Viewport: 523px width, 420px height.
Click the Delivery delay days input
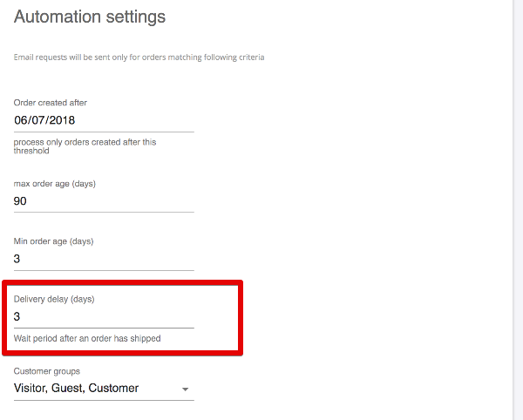point(104,317)
